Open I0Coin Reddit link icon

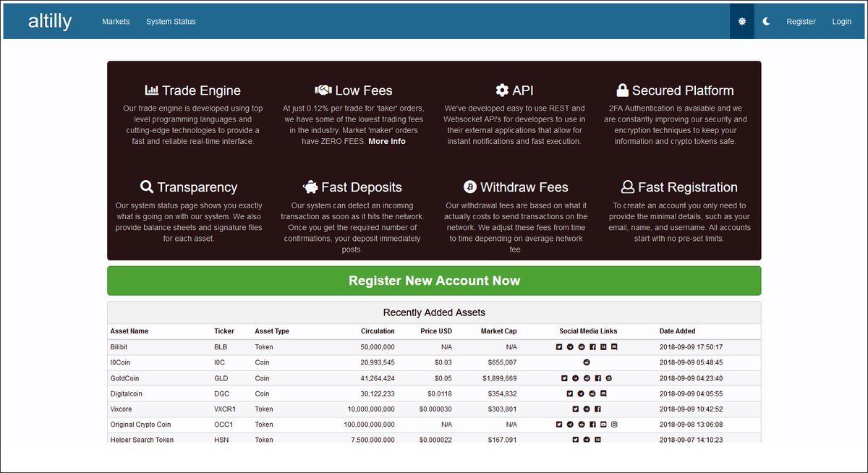click(587, 362)
